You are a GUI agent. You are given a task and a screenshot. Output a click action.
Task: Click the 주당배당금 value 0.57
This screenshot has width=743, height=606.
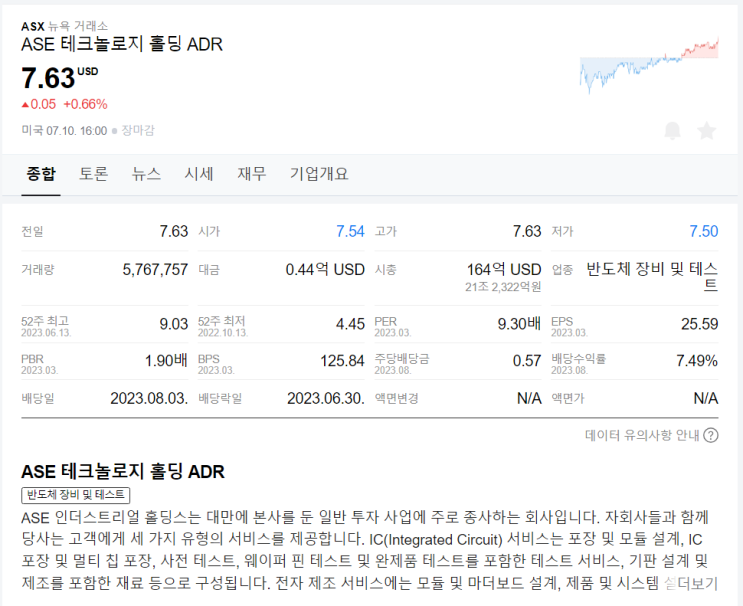click(527, 361)
